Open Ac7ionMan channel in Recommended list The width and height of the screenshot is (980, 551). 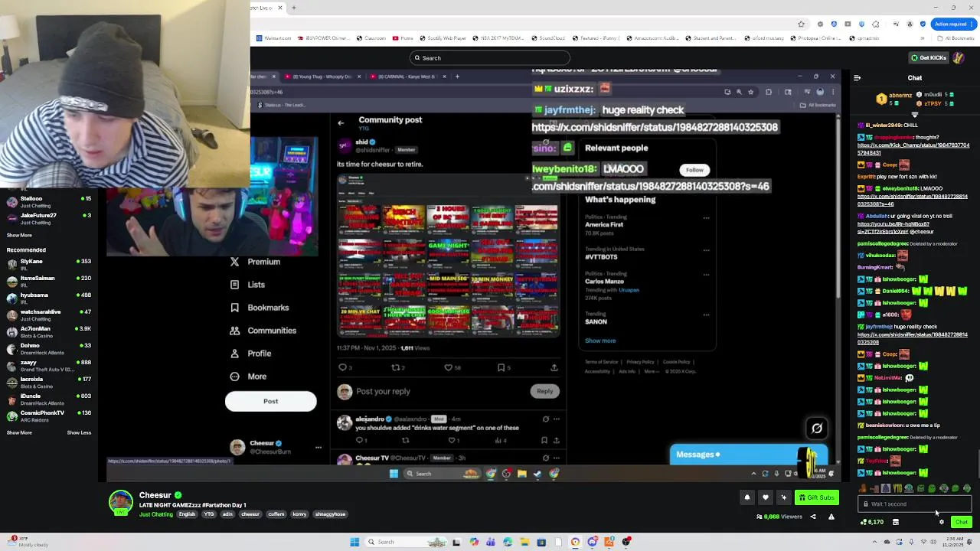point(49,331)
